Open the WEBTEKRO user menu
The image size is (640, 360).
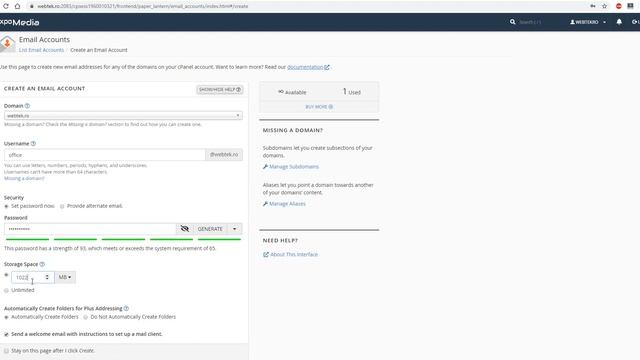[x=588, y=22]
